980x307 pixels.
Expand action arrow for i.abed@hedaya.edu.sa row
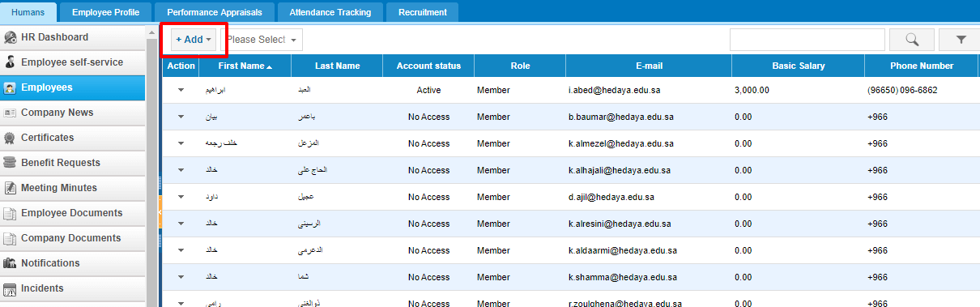coord(181,91)
